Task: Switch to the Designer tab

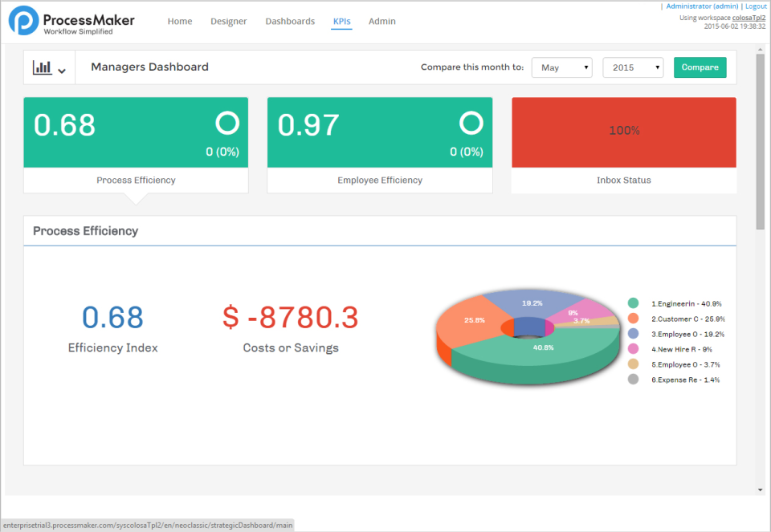Action: click(x=228, y=21)
